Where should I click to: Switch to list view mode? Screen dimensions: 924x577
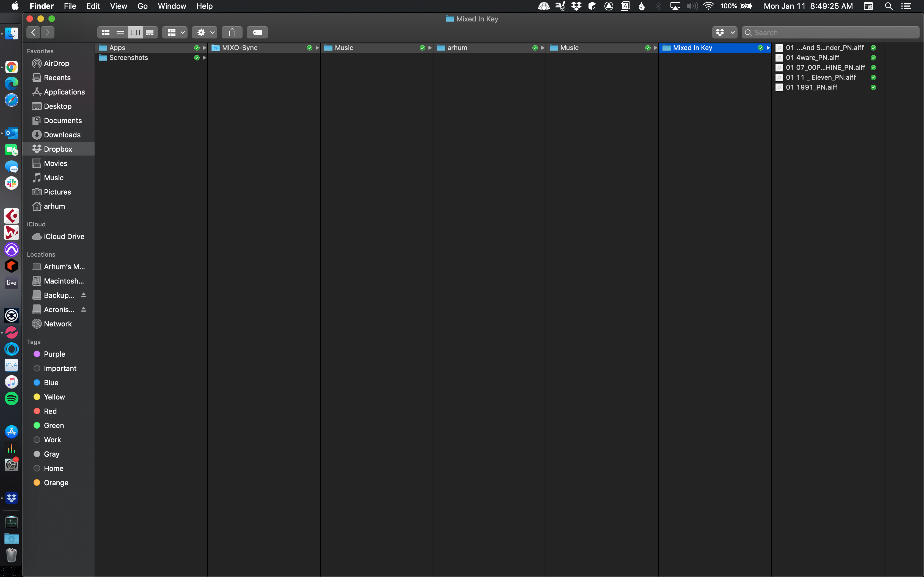(x=120, y=32)
